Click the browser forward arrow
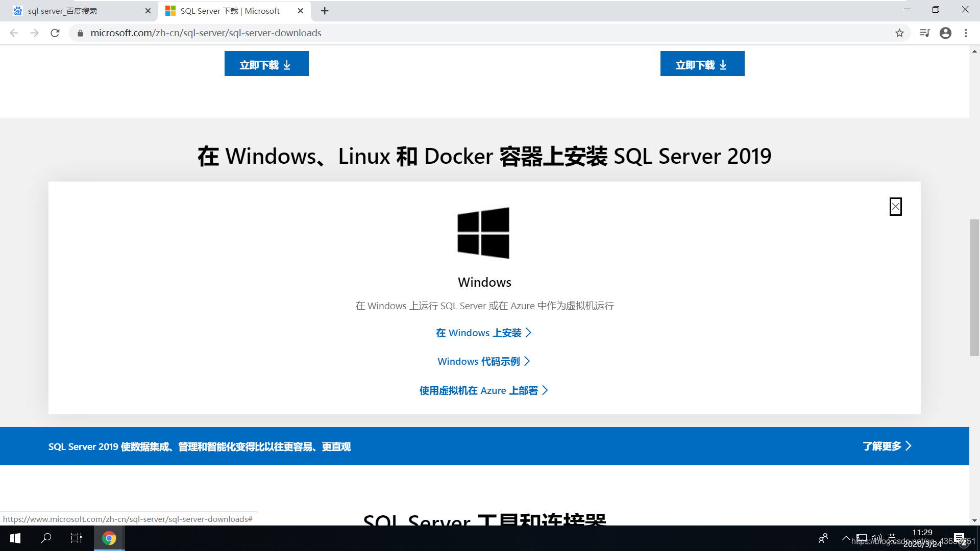 34,33
